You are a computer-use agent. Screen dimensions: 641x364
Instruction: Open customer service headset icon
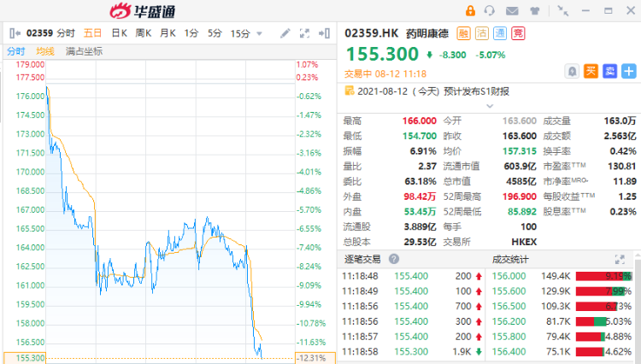click(489, 10)
